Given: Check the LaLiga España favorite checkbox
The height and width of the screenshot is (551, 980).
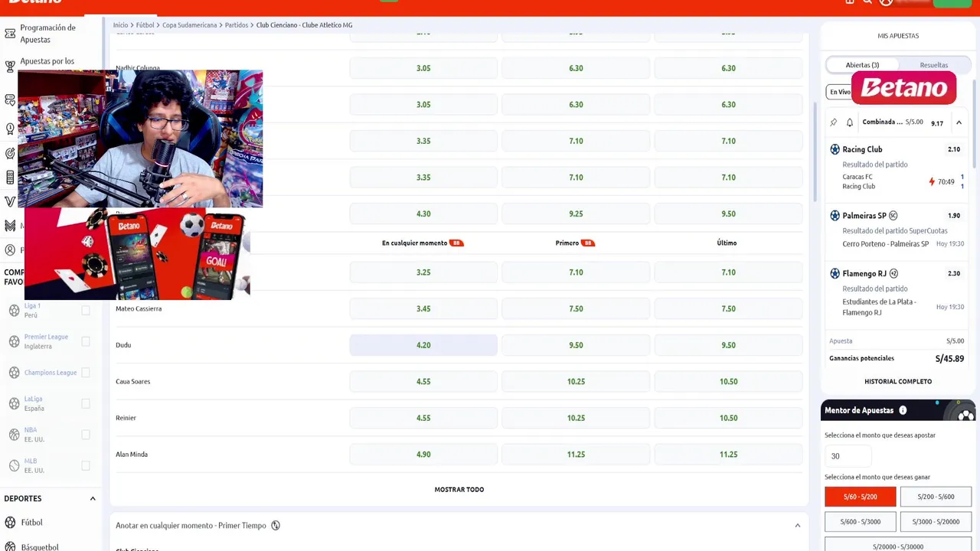Looking at the screenshot, I should [x=86, y=403].
